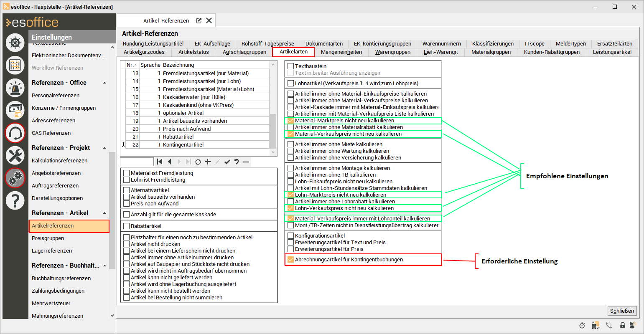Viewport: 644px width, 334px height.
Task: Open the Dokumentarten tab
Action: 324,43
